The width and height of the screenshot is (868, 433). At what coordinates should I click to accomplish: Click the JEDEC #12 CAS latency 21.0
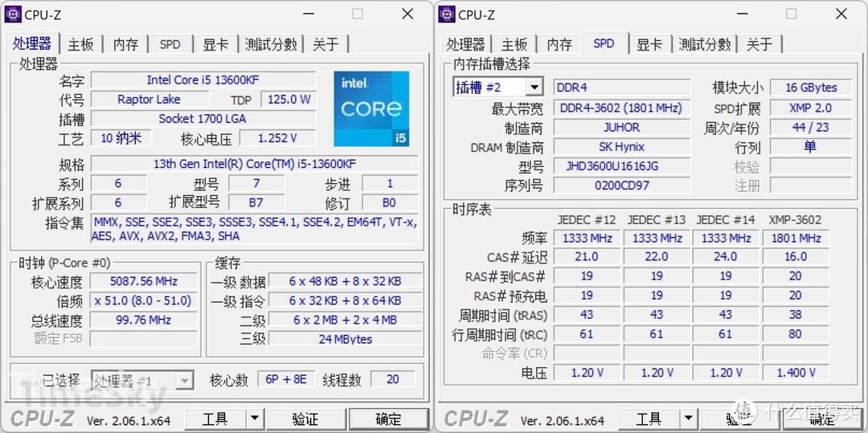point(587,256)
